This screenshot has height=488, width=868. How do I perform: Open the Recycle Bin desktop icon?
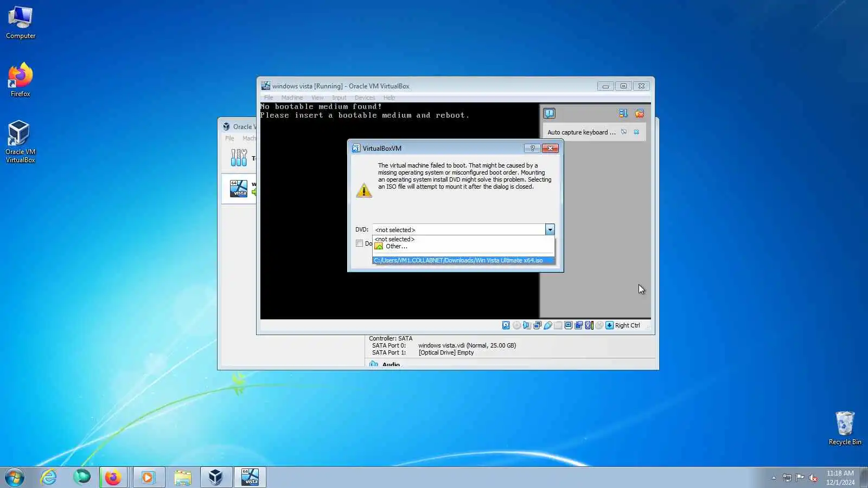point(845,428)
